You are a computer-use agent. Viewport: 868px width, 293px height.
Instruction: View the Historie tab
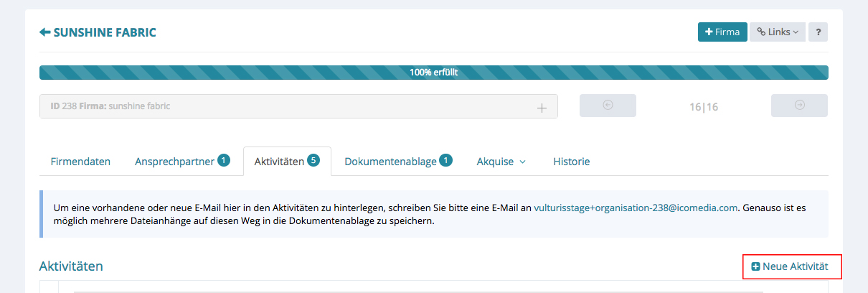tap(571, 162)
